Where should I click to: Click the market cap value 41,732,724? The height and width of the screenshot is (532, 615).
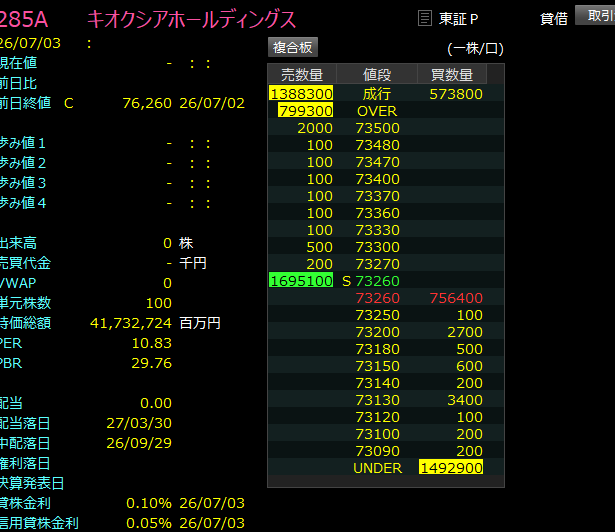tap(131, 323)
